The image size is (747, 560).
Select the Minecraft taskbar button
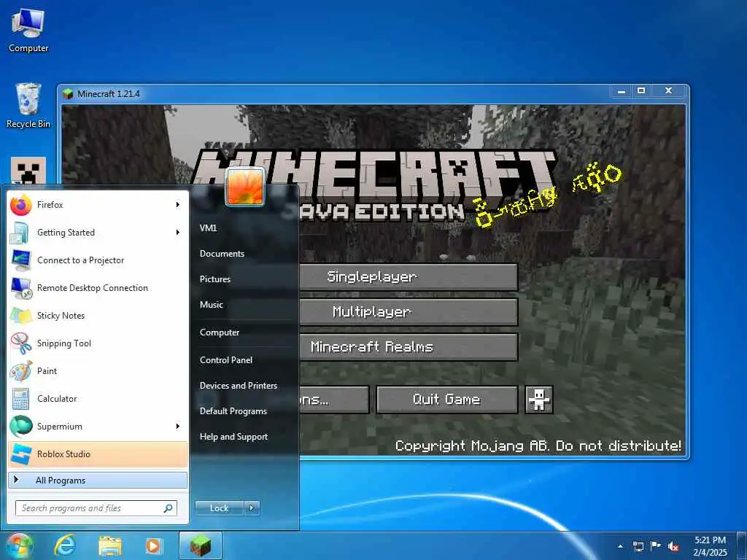(x=201, y=545)
